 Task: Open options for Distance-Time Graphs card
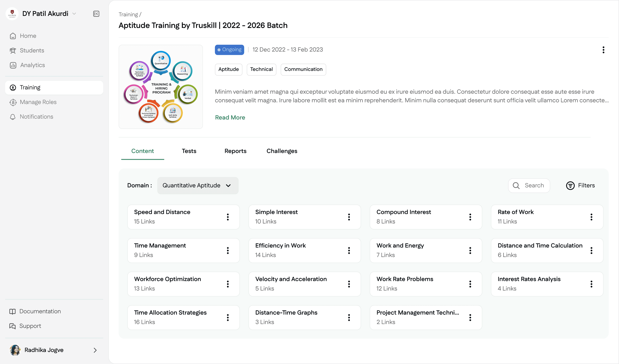pyautogui.click(x=349, y=318)
